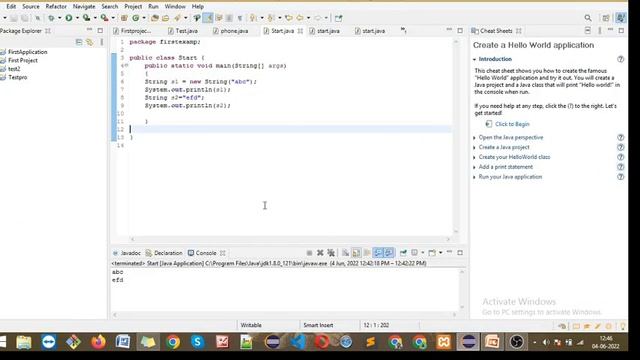Image resolution: width=640 pixels, height=360 pixels.
Task: Switch to the Firstprojec... editor tab
Action: click(132, 31)
